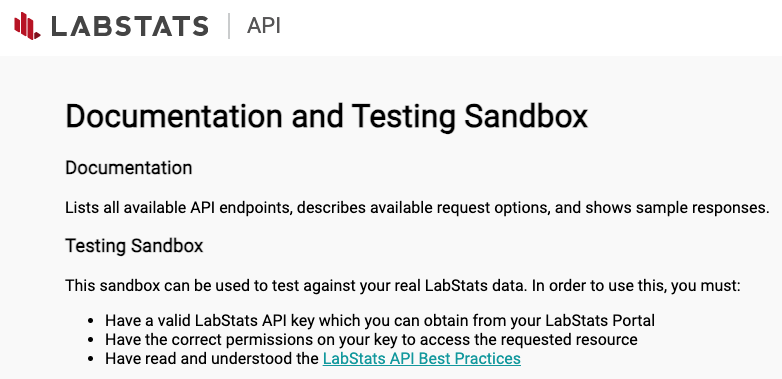Click the bullet dot before 'Have read and understood'
This screenshot has height=379, width=782.
coord(90,359)
